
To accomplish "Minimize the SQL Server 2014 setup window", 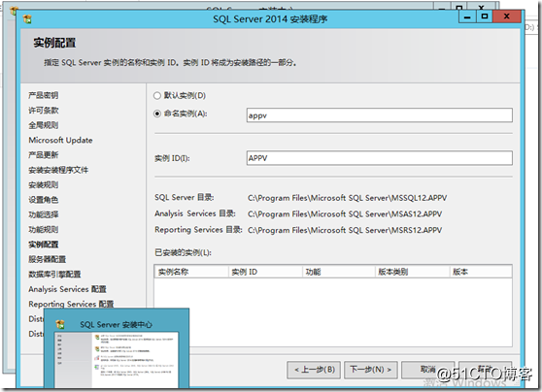I will (x=467, y=16).
